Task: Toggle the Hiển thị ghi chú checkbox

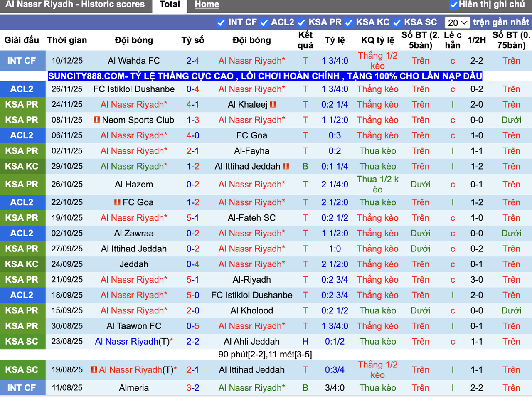Action: pyautogui.click(x=454, y=5)
